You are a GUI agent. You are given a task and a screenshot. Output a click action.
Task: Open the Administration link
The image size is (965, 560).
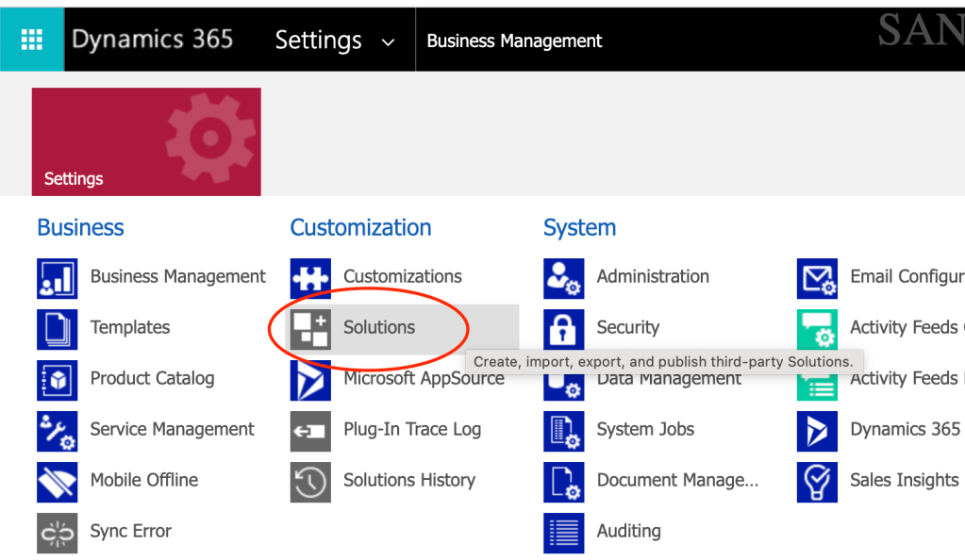tap(653, 277)
